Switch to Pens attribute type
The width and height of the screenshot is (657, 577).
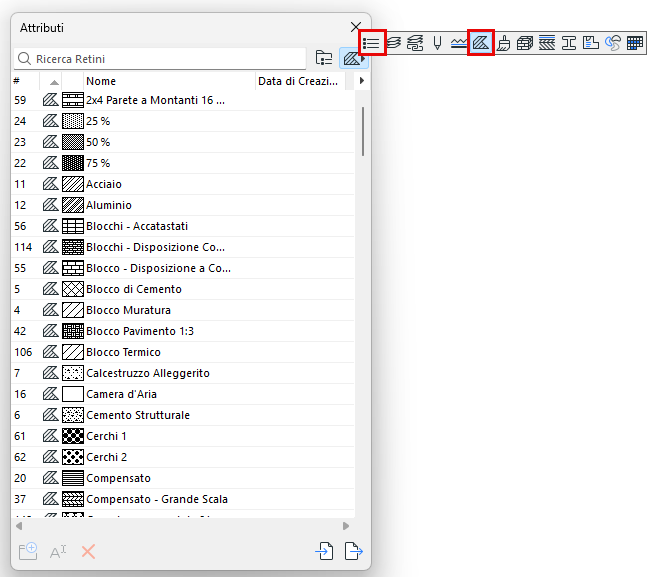[x=437, y=43]
